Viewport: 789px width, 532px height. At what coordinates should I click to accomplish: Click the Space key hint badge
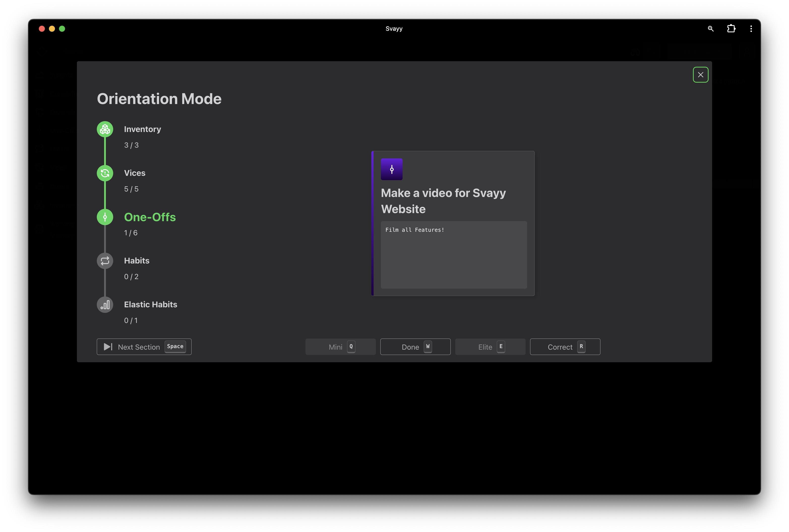[x=175, y=346]
